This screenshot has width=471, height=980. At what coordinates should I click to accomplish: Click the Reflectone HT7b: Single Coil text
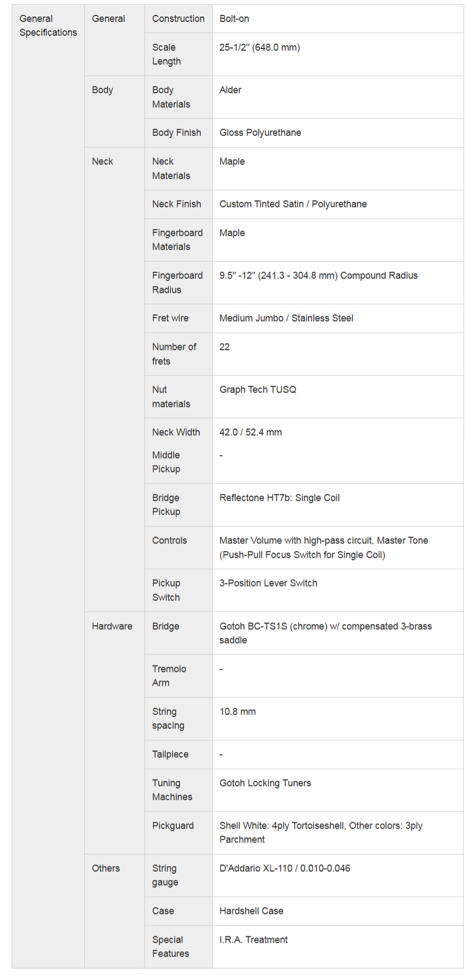pyautogui.click(x=279, y=498)
